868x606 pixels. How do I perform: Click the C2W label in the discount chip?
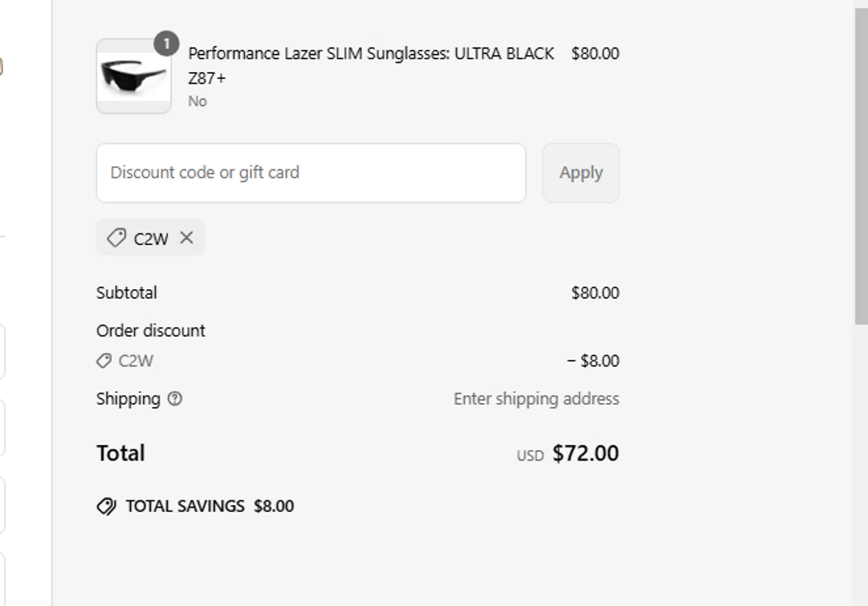coord(150,238)
